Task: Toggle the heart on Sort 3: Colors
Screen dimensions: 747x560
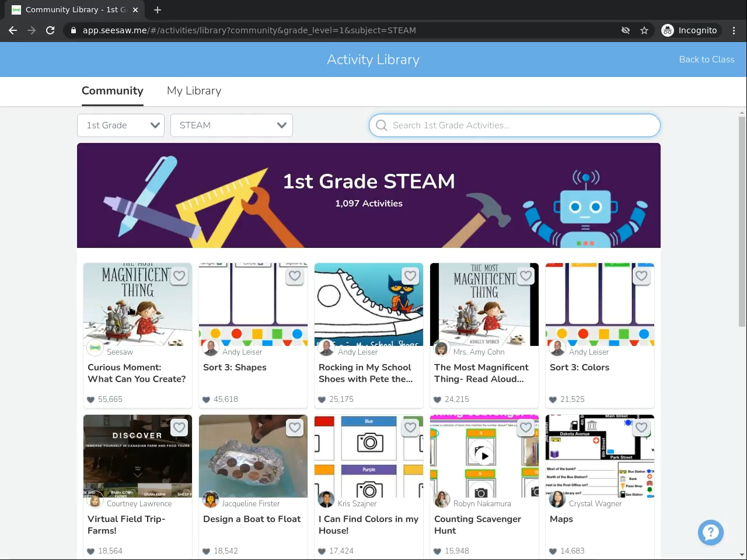Action: [x=641, y=276]
